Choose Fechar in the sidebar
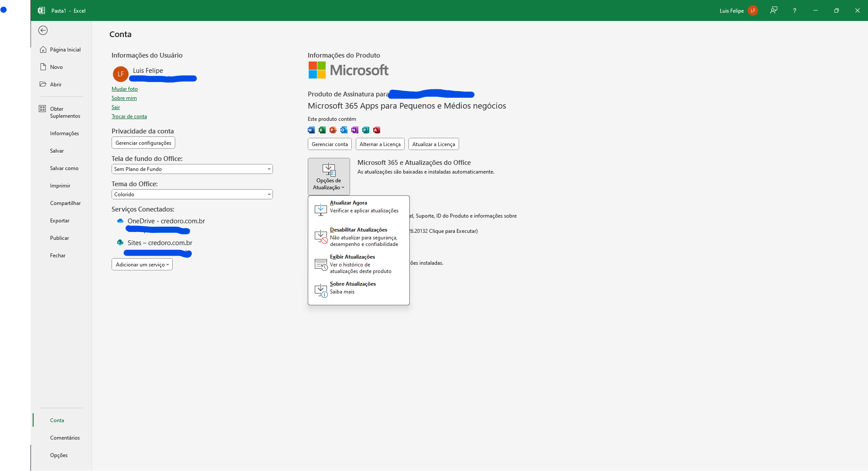This screenshot has height=471, width=868. point(58,256)
